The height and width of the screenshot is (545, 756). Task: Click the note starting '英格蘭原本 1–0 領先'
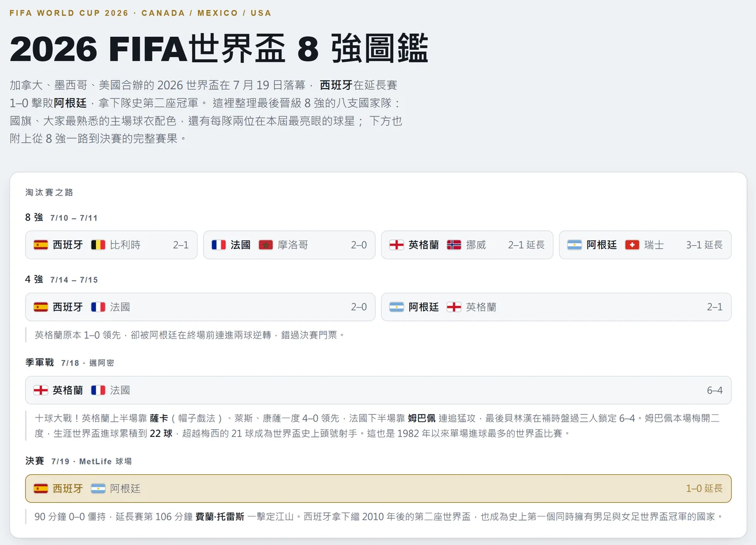[x=190, y=335]
